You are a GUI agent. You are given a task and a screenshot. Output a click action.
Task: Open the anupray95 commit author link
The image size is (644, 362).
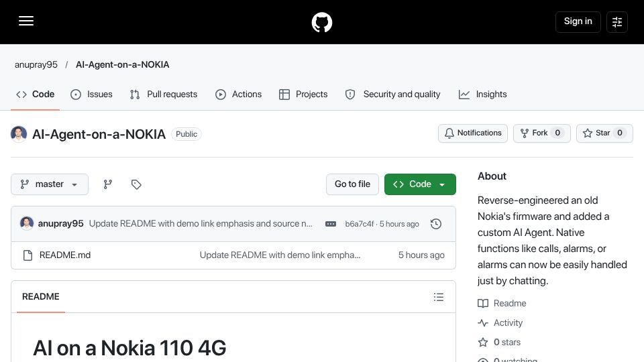tap(61, 224)
